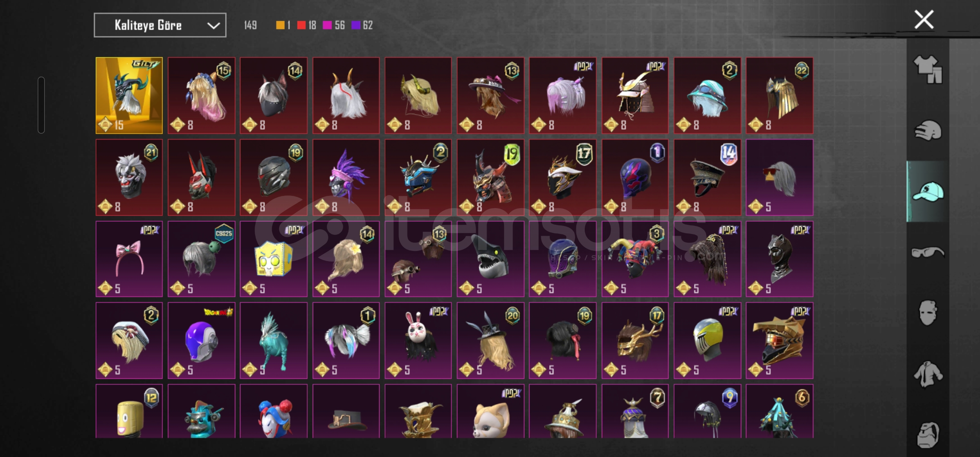980x457 pixels.
Task: Open the glasses category icon
Action: point(928,253)
